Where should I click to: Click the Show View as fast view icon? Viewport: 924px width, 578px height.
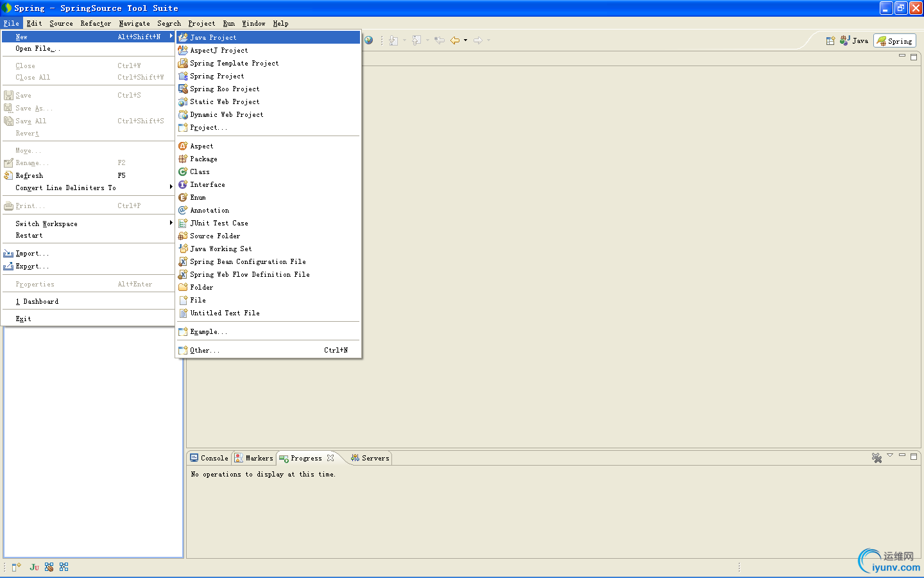pyautogui.click(x=17, y=567)
